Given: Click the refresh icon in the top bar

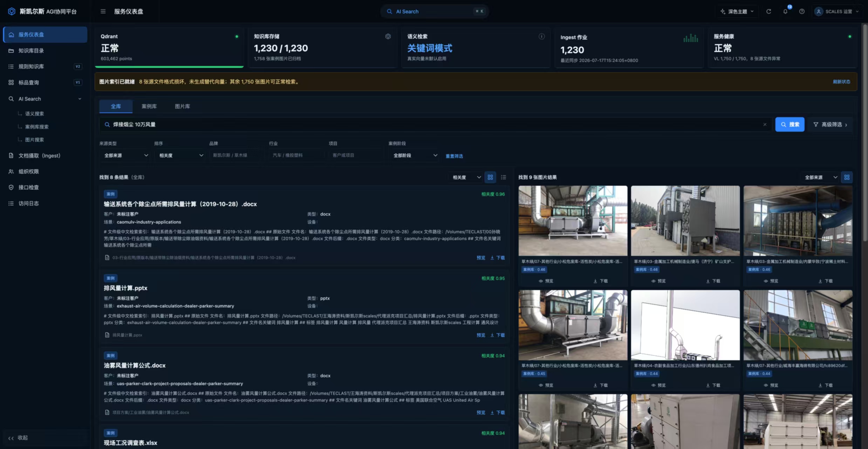Looking at the screenshot, I should coord(768,12).
